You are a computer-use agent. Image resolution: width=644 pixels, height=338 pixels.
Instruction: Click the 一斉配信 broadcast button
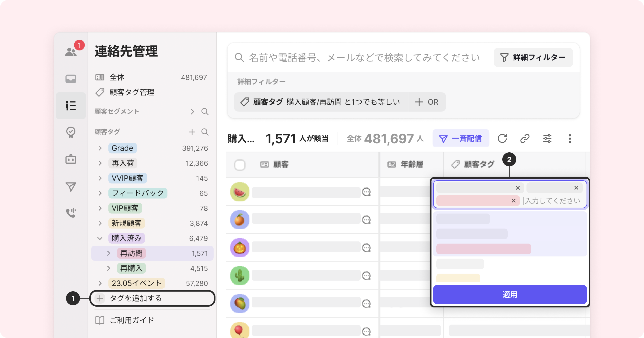pos(461,138)
